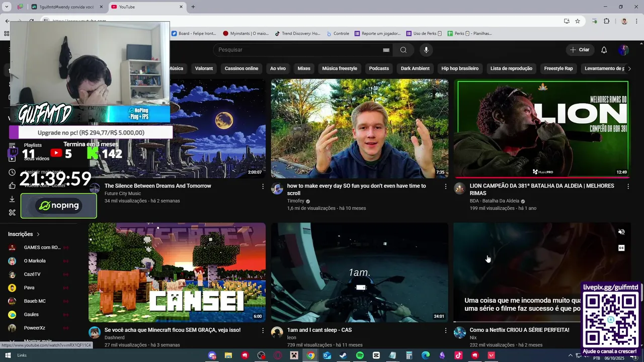
Task: Open Chrome extensions puzzle icon
Action: click(x=606, y=21)
